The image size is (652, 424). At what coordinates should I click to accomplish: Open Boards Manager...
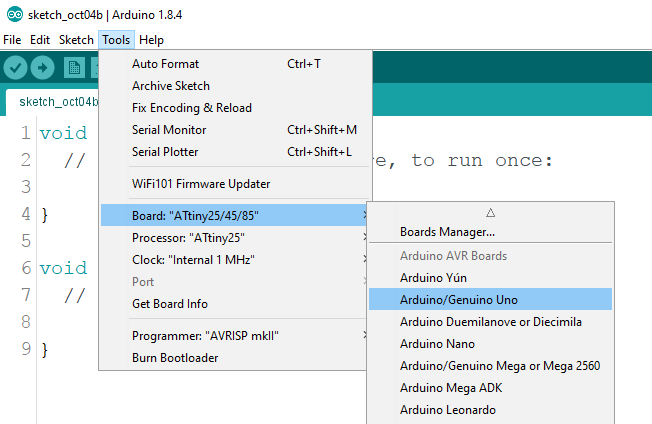(x=447, y=232)
